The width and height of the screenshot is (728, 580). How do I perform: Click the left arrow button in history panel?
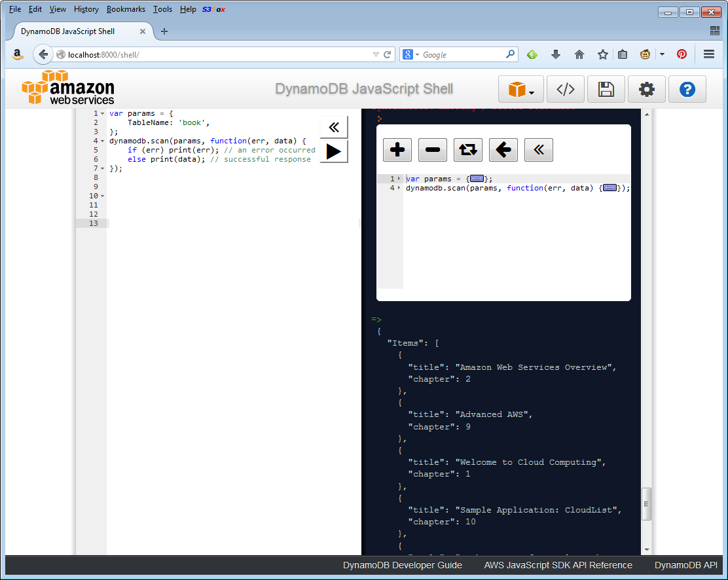coord(503,150)
